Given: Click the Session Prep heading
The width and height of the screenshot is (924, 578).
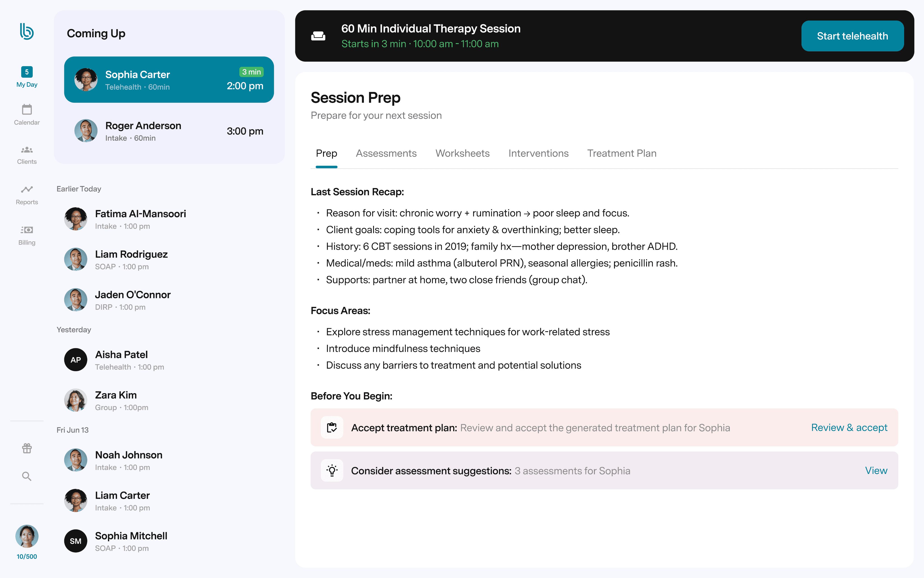Looking at the screenshot, I should (x=356, y=98).
